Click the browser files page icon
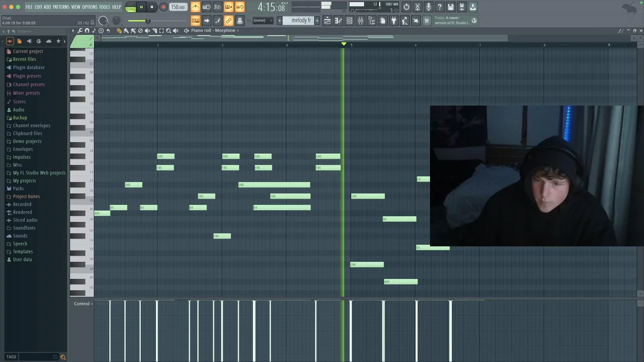Screen dimensions: 644x362 click(x=20, y=41)
